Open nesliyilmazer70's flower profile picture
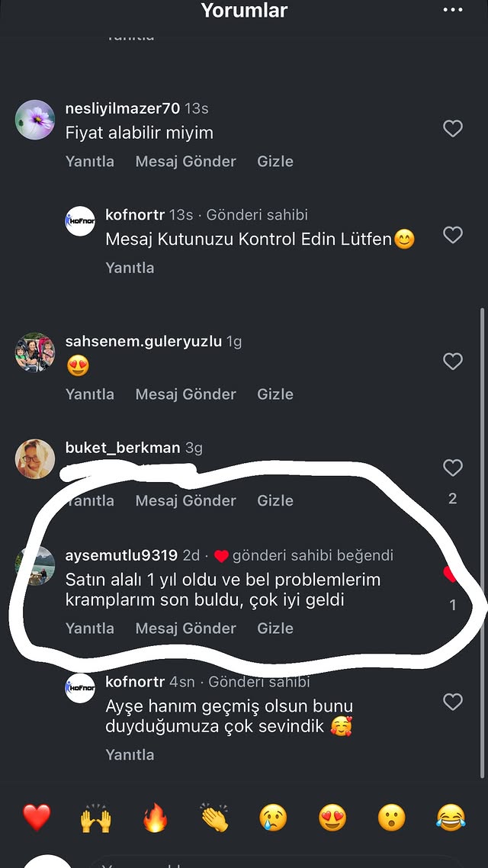 [35, 119]
